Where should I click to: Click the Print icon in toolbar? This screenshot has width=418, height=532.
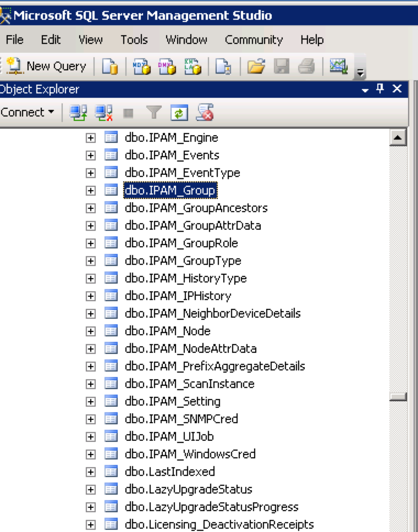[306, 66]
